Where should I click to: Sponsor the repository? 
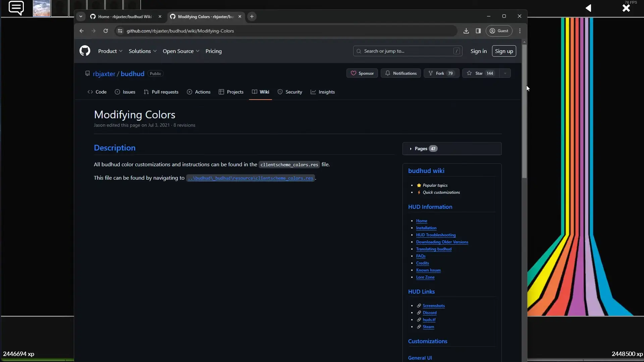(362, 73)
